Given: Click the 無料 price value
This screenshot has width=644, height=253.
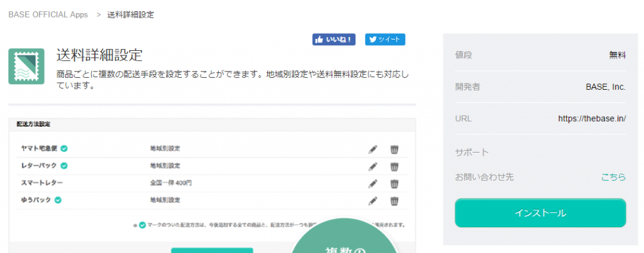Looking at the screenshot, I should (x=618, y=55).
